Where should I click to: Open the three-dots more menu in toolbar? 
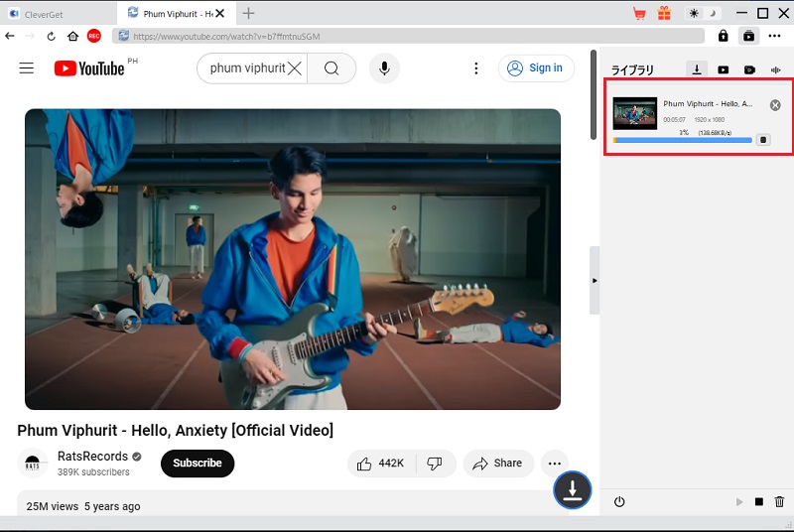[x=774, y=36]
